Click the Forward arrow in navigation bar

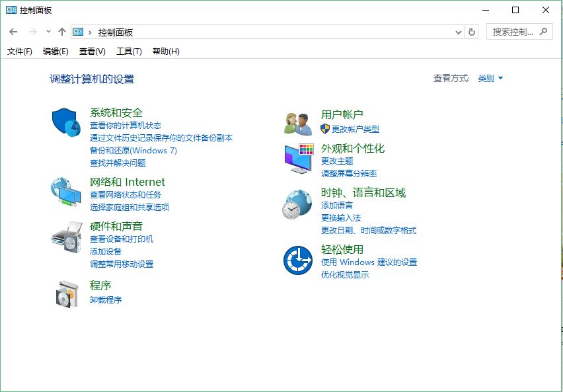(32, 32)
